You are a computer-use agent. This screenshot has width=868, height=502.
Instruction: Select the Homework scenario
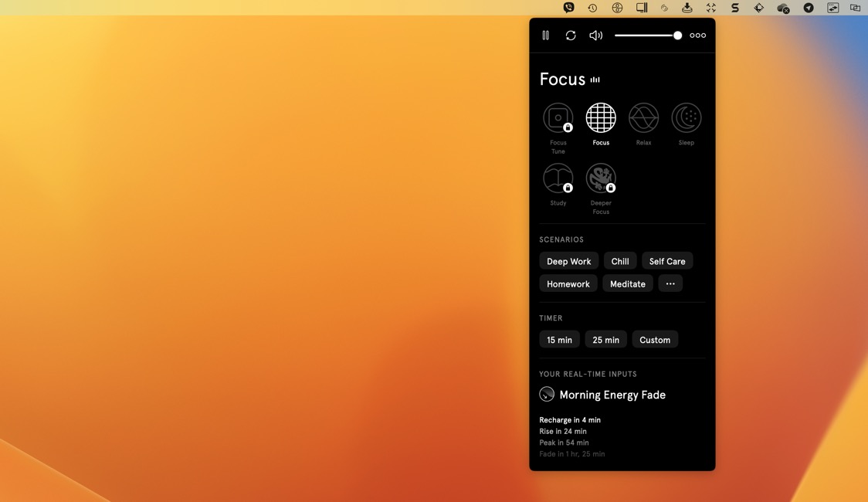[x=568, y=283]
